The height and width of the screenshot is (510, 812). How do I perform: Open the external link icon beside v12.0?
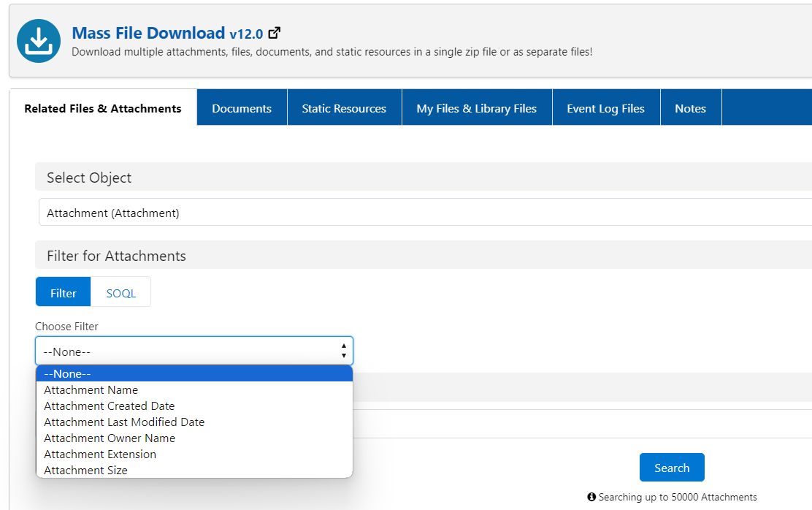point(275,33)
